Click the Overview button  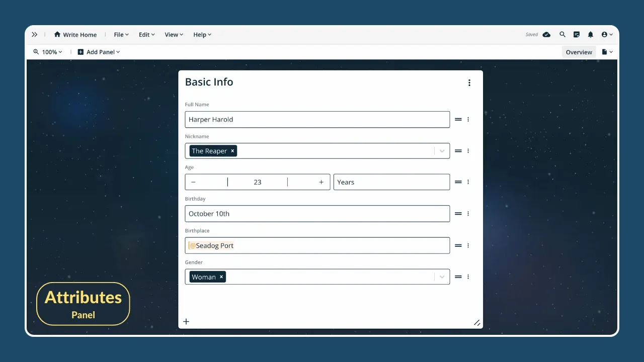[x=579, y=52]
